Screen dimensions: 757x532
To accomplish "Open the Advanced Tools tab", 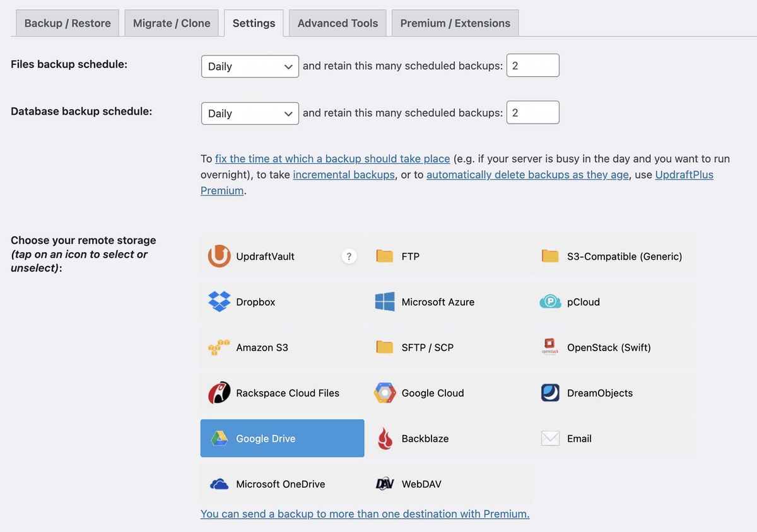I will (x=337, y=23).
